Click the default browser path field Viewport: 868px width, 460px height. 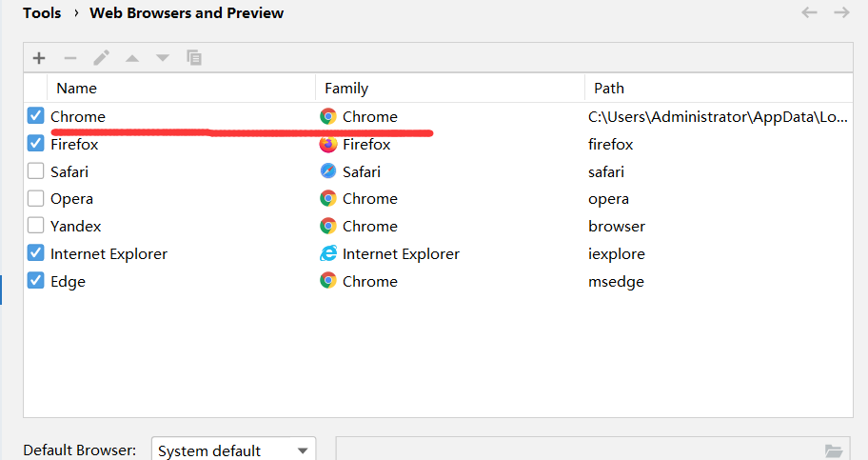point(593,450)
